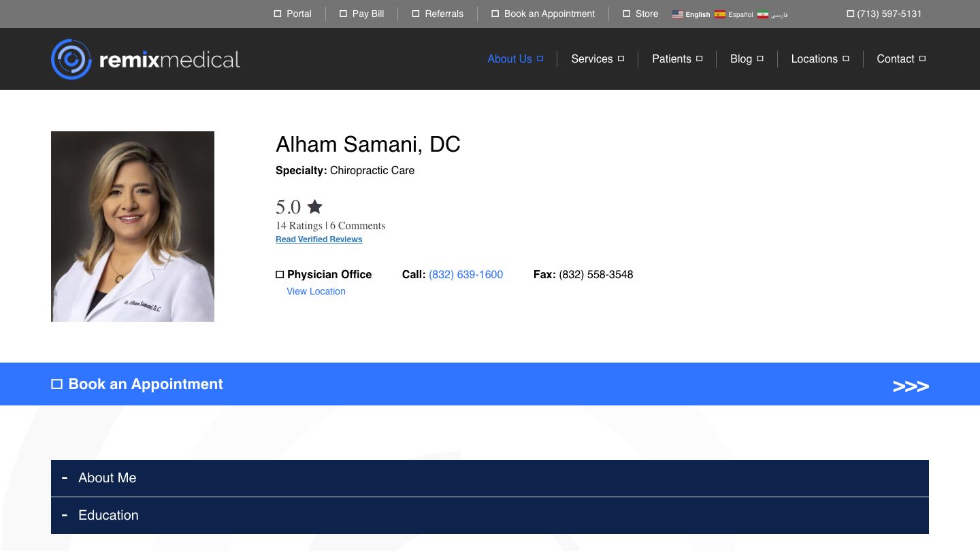Screen dimensions: 980x551
Task: Click the Portal icon in top bar
Action: (x=278, y=14)
